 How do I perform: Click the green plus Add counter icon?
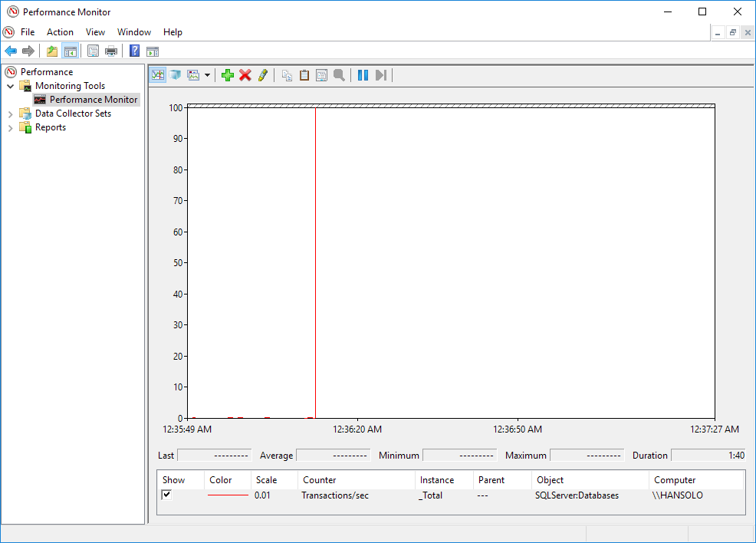click(227, 75)
